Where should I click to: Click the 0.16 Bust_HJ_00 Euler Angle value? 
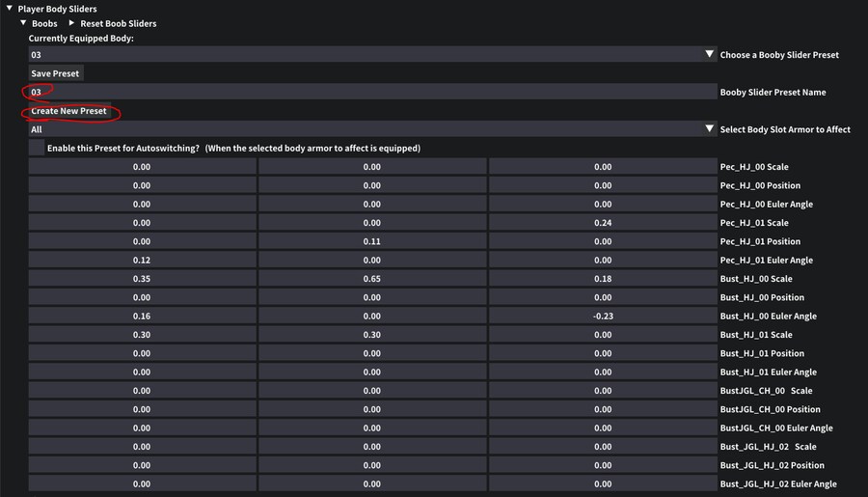tap(142, 317)
